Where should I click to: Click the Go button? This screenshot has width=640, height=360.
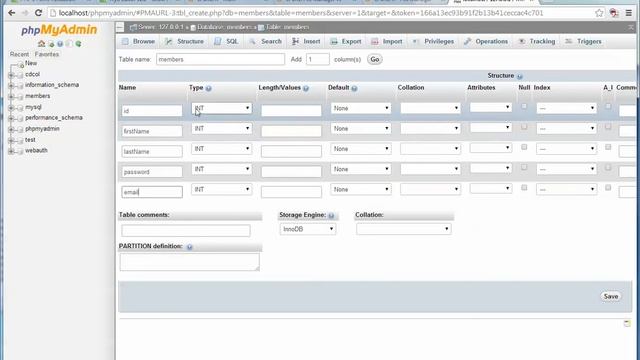(x=375, y=60)
